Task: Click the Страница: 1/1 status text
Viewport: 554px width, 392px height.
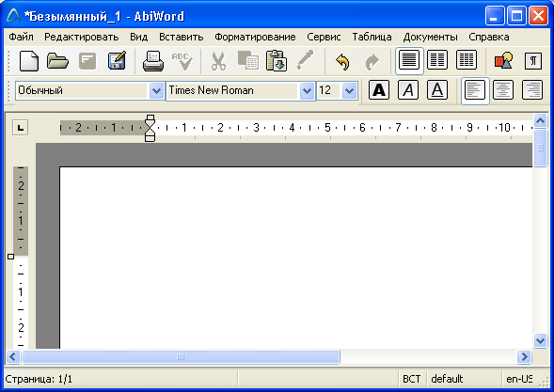Action: point(39,379)
